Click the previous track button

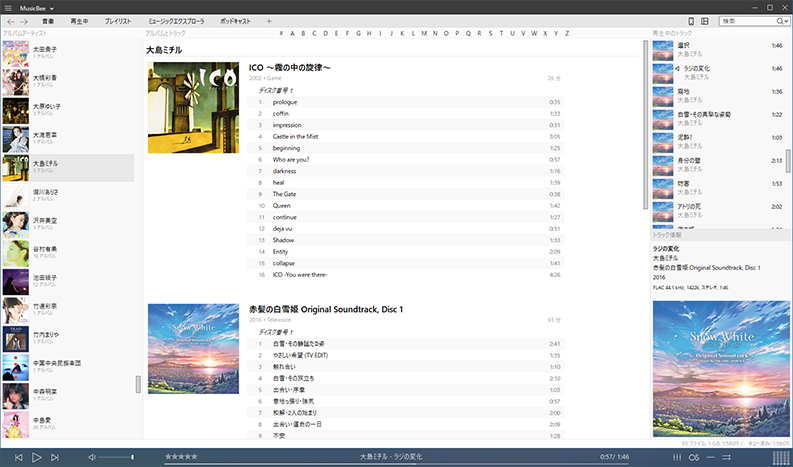pos(19,457)
